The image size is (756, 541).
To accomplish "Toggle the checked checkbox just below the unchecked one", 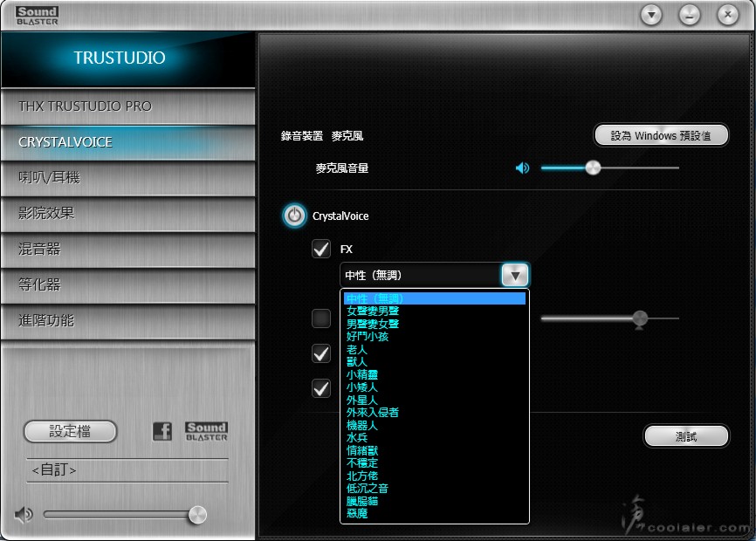I will pos(321,354).
